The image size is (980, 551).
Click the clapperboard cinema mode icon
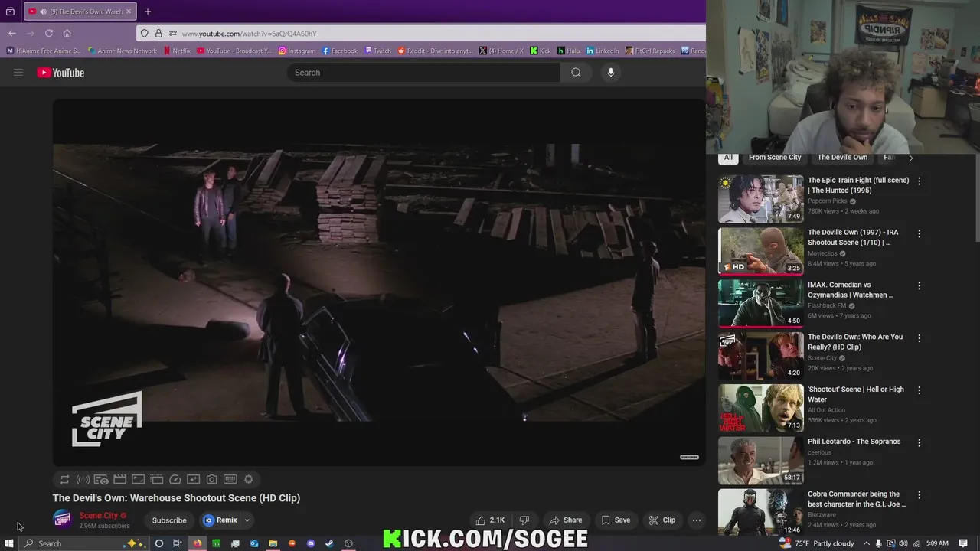119,479
